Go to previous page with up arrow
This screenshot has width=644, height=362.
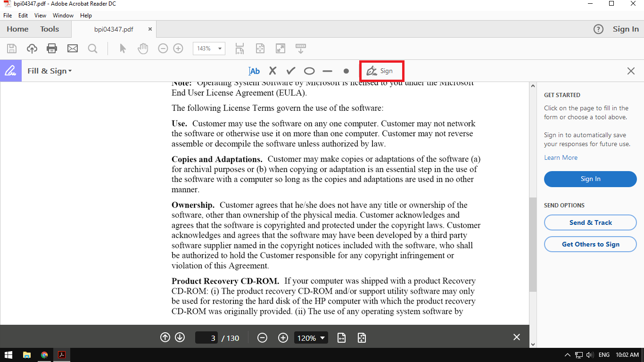click(165, 337)
